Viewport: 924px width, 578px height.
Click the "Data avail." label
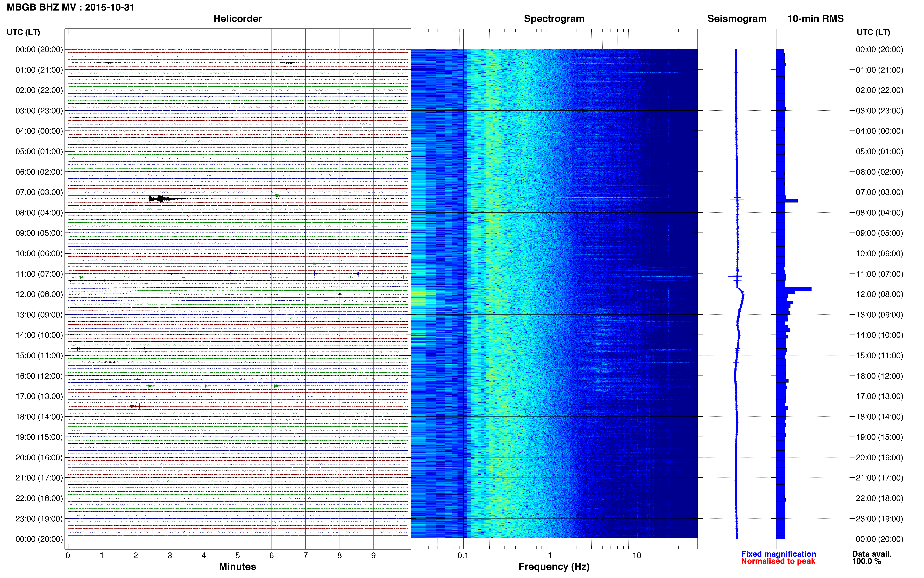[872, 554]
